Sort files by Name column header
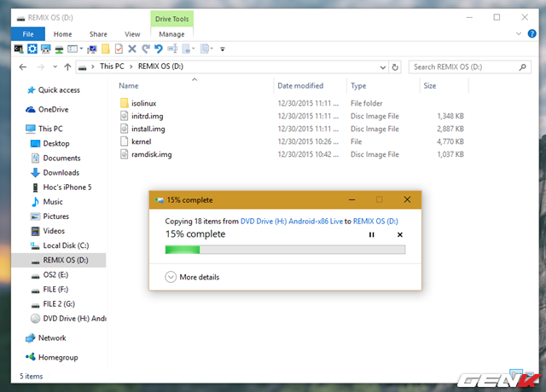The height and width of the screenshot is (392, 546). [x=129, y=85]
